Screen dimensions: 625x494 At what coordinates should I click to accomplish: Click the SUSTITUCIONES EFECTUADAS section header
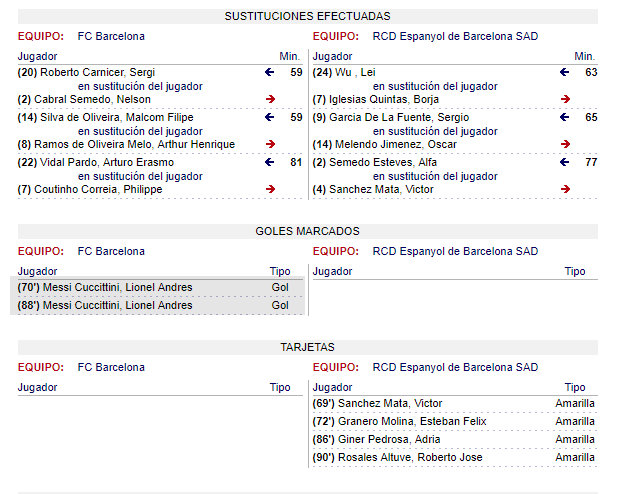click(308, 16)
